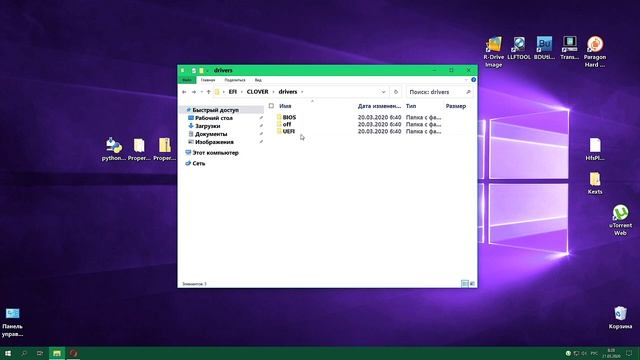Screen dimensions: 640x360
Task: Launch LLFTOOL desktop shortcut
Action: [519, 48]
